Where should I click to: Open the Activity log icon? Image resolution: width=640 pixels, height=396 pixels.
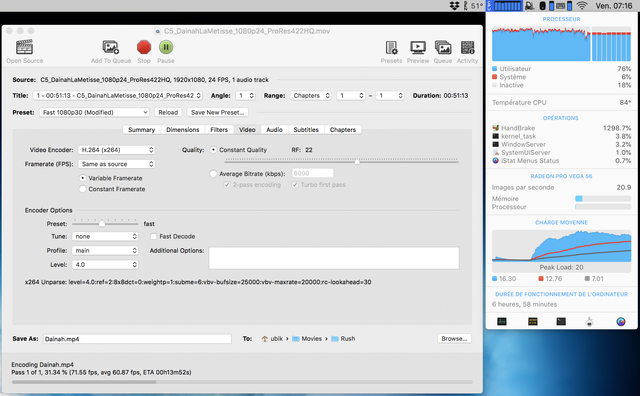(x=467, y=47)
